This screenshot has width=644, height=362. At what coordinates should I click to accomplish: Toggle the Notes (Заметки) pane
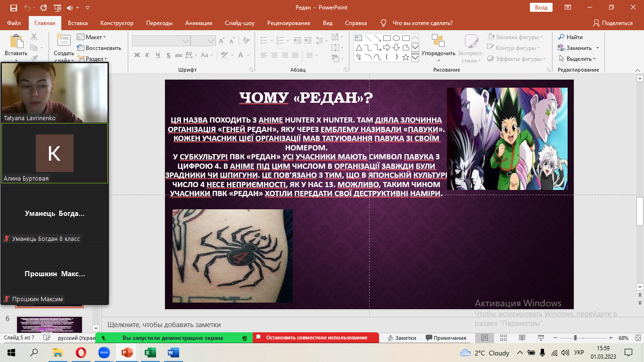pos(402,338)
